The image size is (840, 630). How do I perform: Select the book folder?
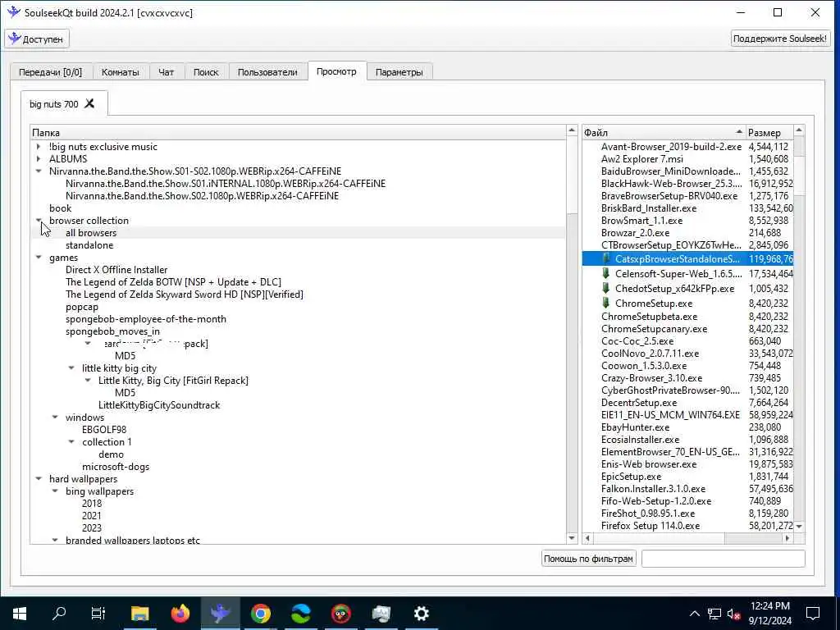point(60,208)
